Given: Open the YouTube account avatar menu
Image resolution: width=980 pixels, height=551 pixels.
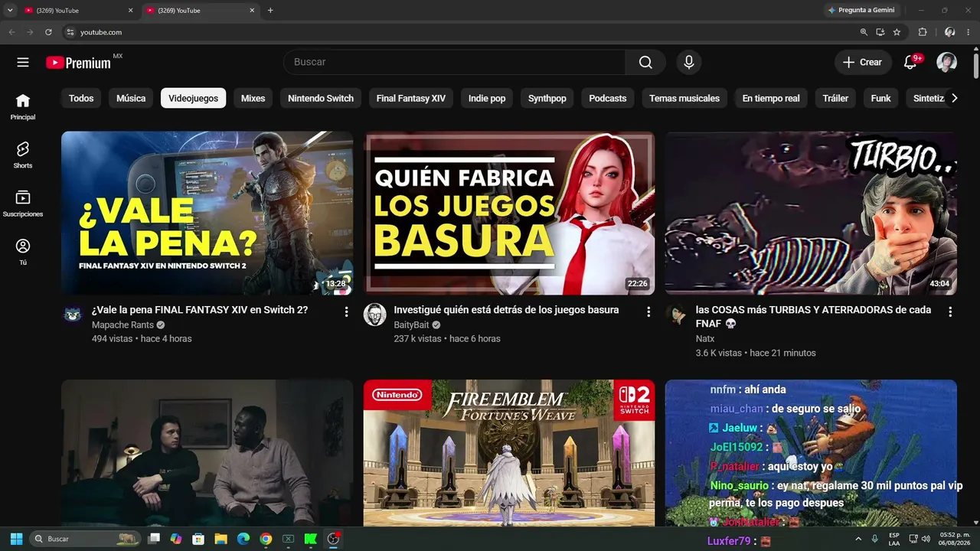Looking at the screenshot, I should click(947, 62).
